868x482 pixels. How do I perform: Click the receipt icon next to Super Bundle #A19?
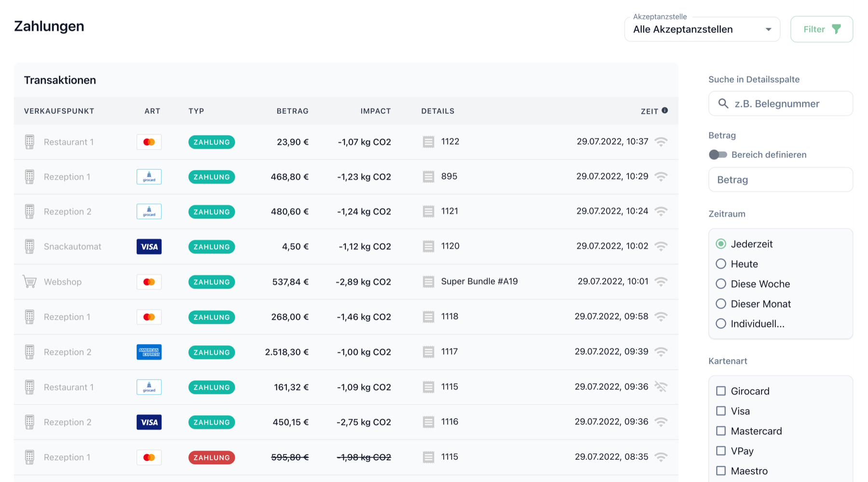[x=428, y=281]
